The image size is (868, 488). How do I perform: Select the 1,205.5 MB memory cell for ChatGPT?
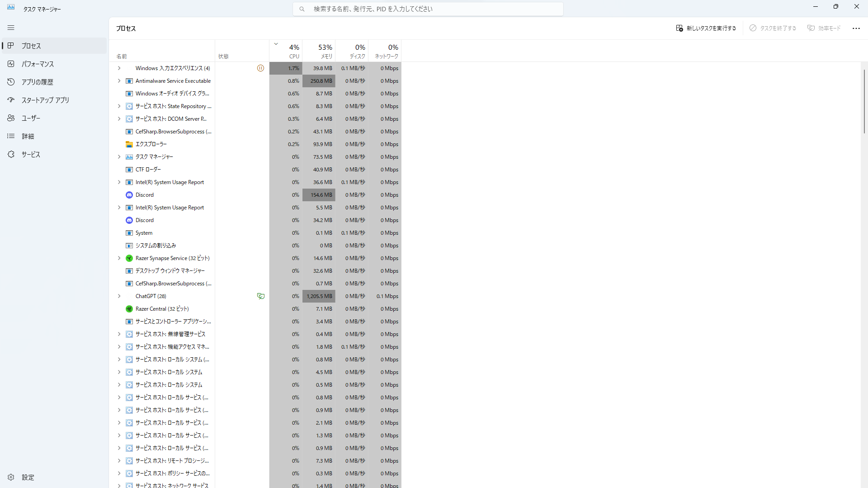click(x=319, y=296)
